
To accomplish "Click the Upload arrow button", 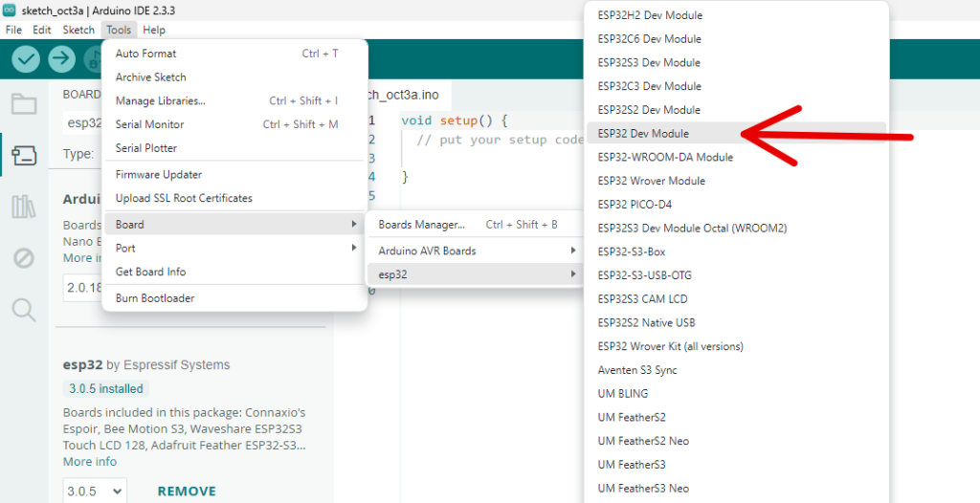I will (x=62, y=58).
